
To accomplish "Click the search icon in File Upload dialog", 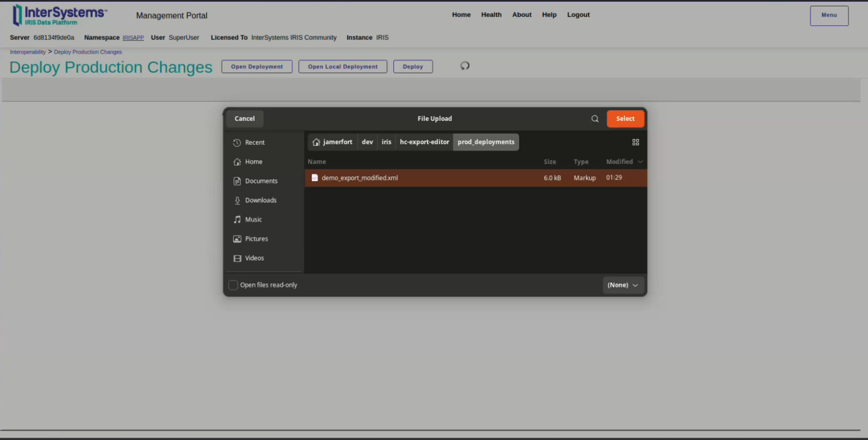I will click(x=595, y=119).
